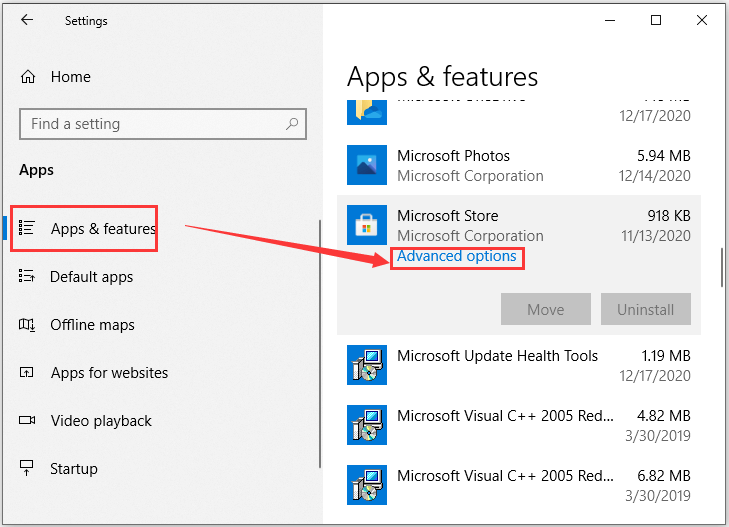729x527 pixels.
Task: Click the Offline maps icon
Action: 27,325
